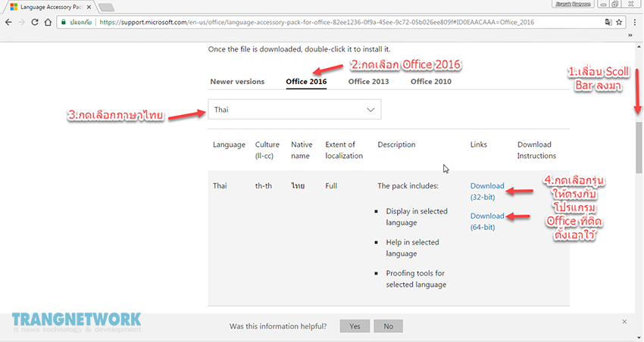Switch to Newer versions tab

point(237,81)
